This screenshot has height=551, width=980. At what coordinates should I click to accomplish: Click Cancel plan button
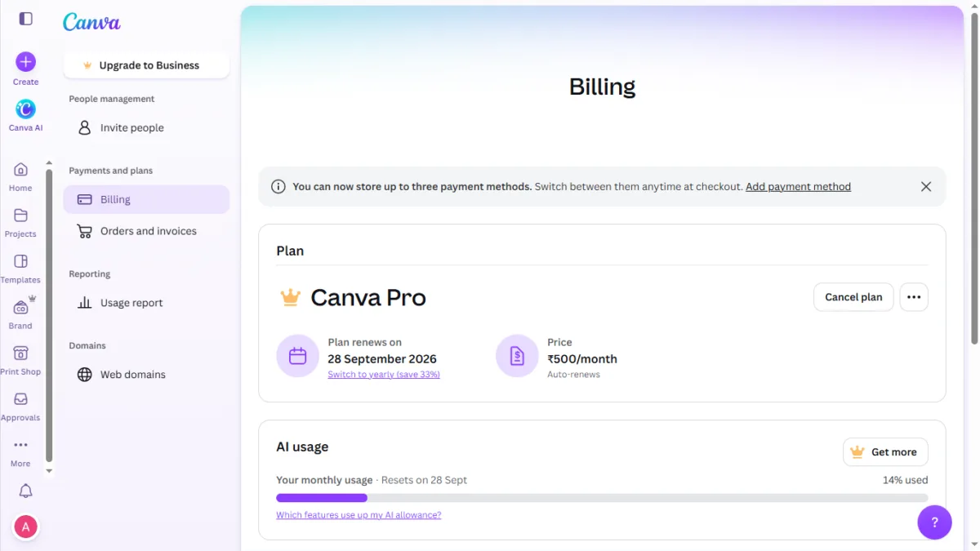[853, 297]
